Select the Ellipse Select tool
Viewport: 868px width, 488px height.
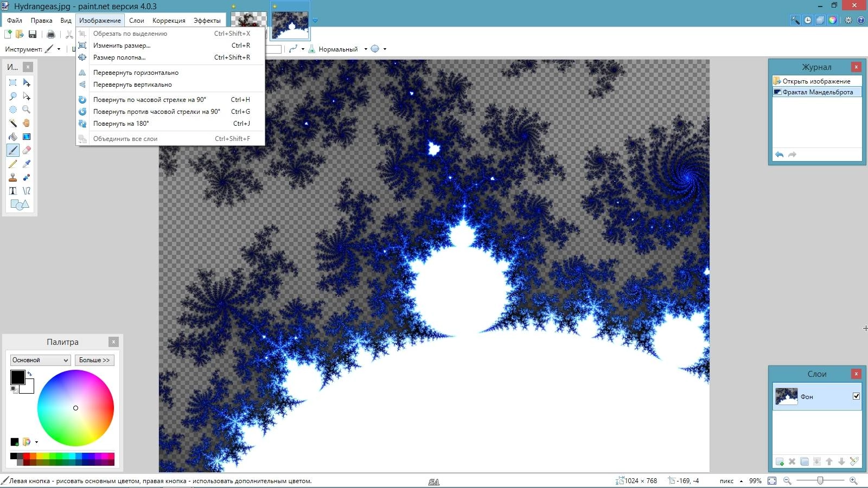point(13,110)
